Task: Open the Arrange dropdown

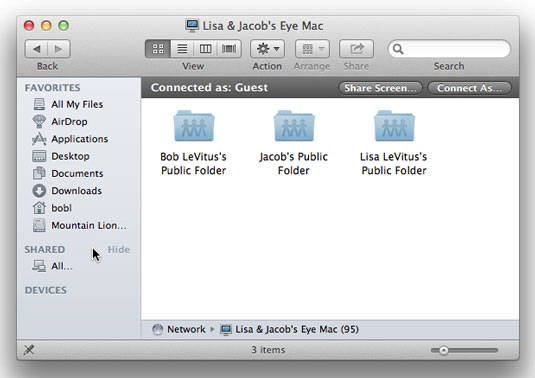Action: point(312,49)
